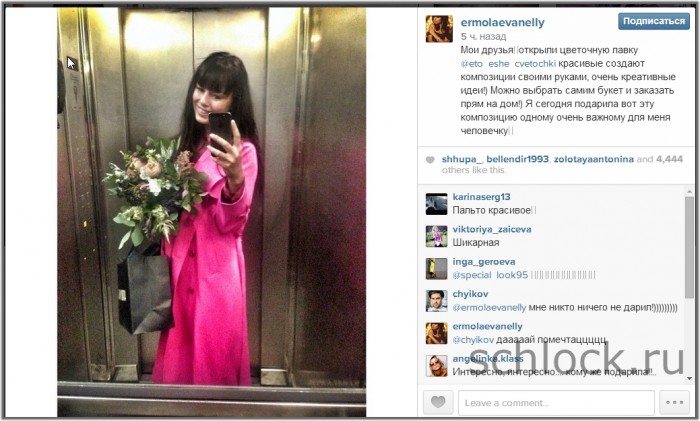The height and width of the screenshot is (421, 700).
Task: Click viktoriya_zaiceva's comment avatar
Action: pos(436,236)
